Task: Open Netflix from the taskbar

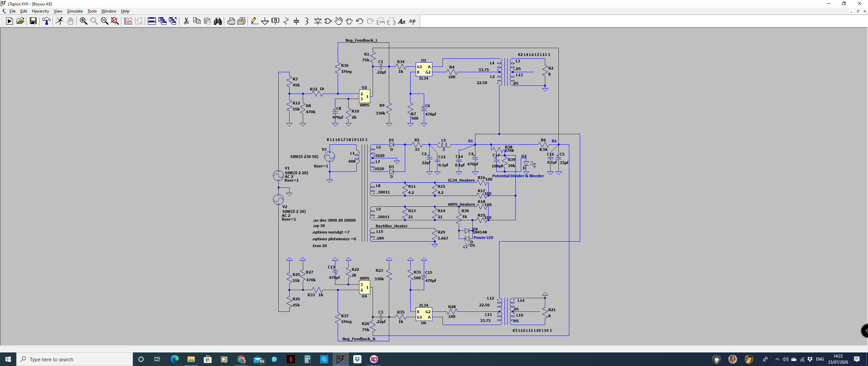Action: point(291,359)
